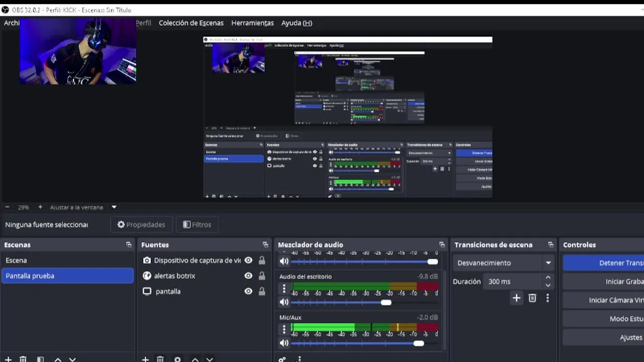This screenshot has width=644, height=362.
Task: Increase transition duration with up arrow
Action: point(548,278)
